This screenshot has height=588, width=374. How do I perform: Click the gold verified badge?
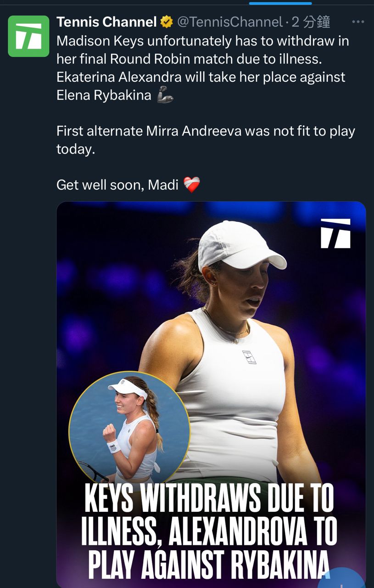(x=166, y=22)
